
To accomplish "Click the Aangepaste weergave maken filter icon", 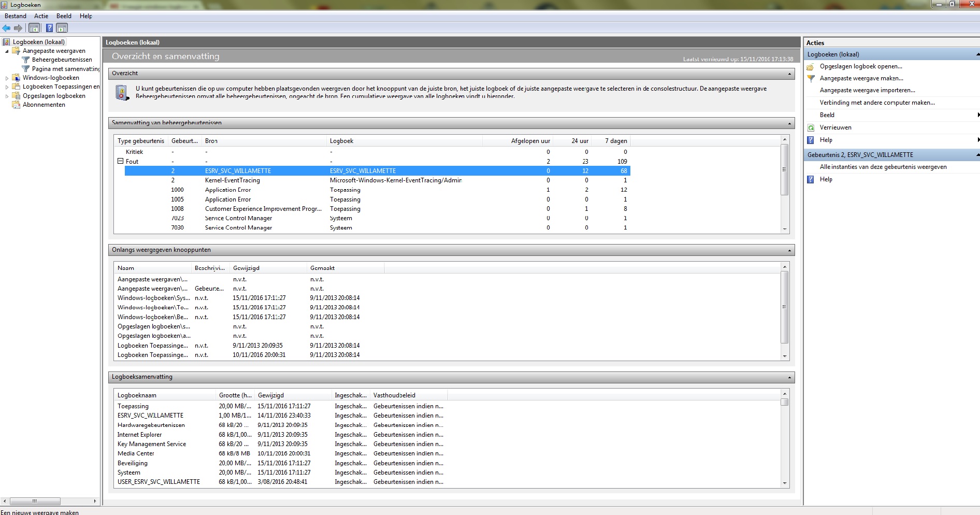I will (811, 78).
